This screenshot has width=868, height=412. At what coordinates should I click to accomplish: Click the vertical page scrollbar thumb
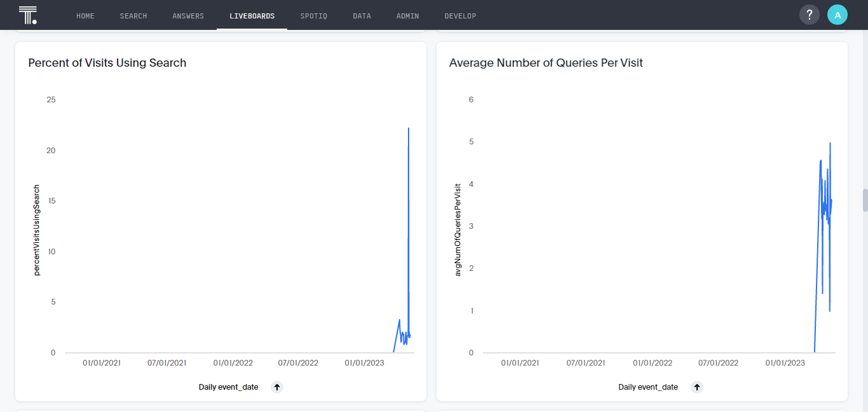tap(865, 200)
